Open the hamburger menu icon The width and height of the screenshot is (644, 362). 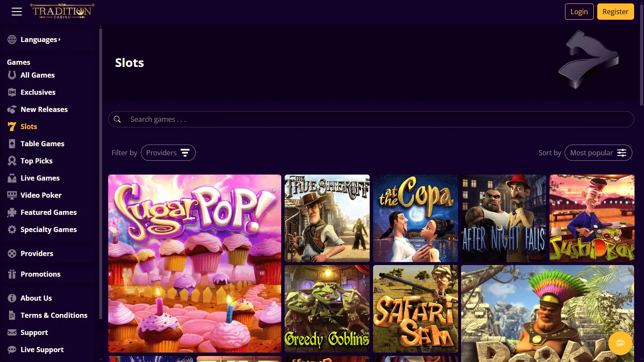point(17,12)
